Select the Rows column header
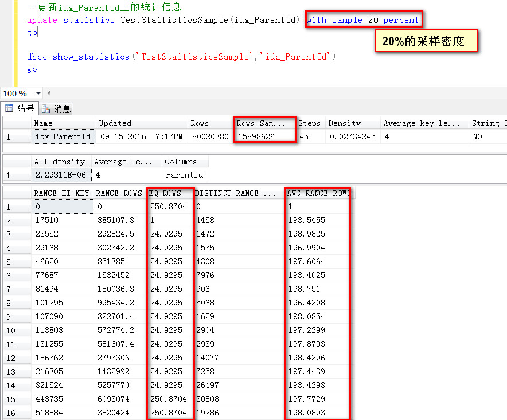This screenshot has width=507, height=420. coord(210,123)
